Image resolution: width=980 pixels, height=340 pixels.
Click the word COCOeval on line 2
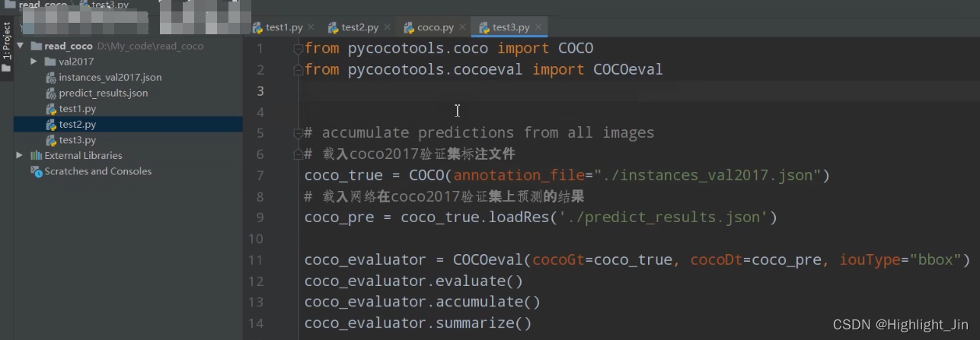(x=628, y=70)
